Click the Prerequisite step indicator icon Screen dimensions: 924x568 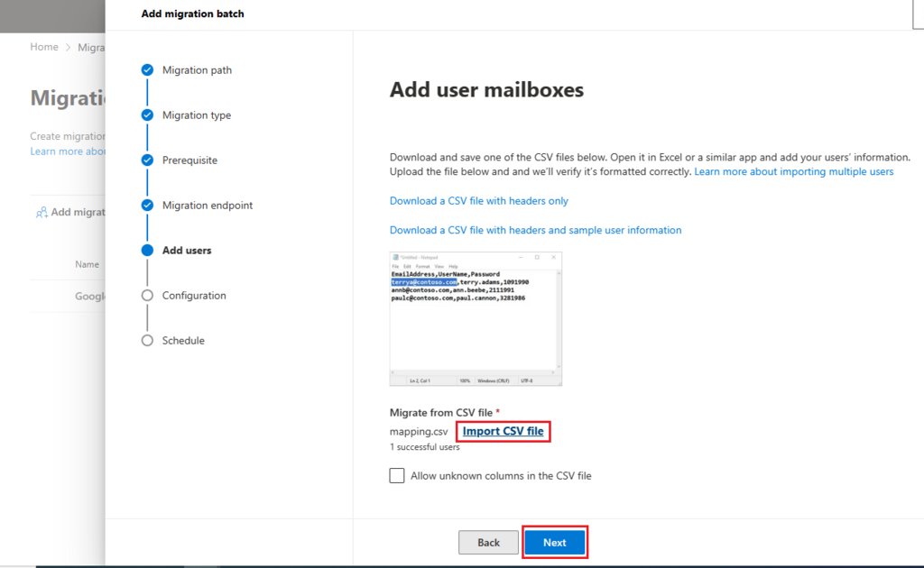(x=146, y=160)
